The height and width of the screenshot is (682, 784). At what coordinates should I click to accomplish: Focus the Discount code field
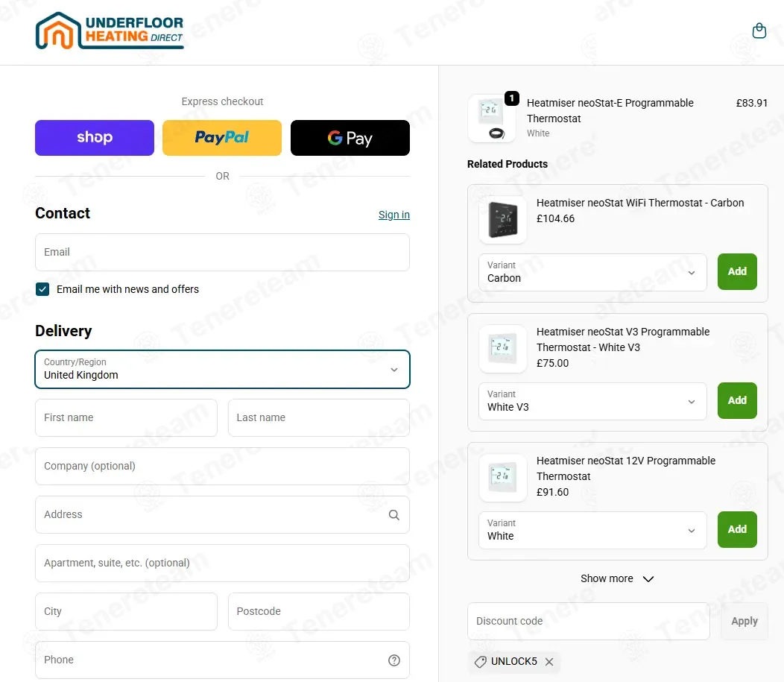[x=589, y=621]
